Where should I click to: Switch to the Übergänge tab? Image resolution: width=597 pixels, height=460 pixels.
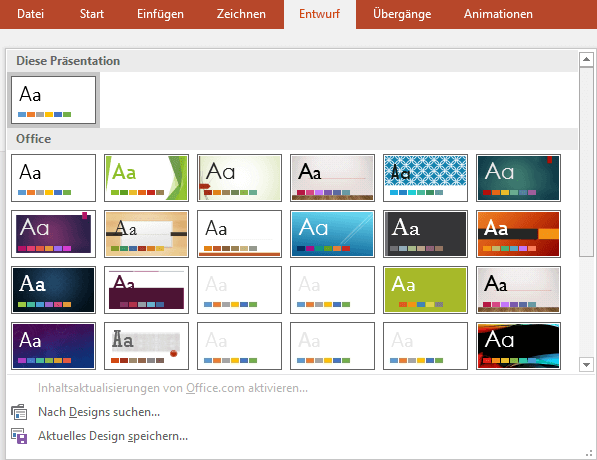pyautogui.click(x=402, y=14)
